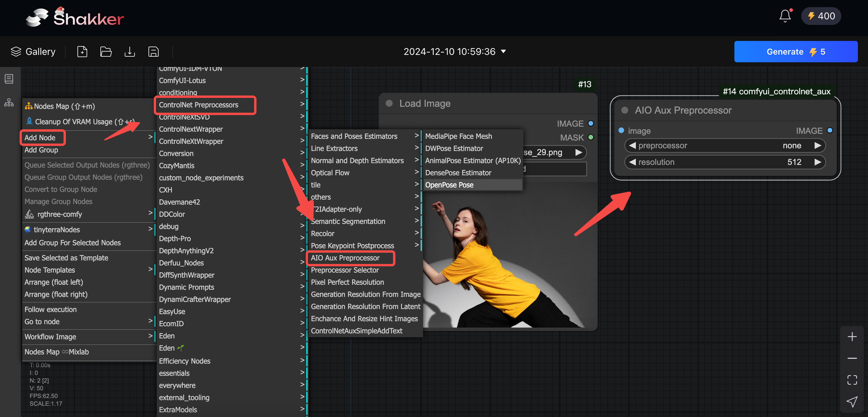Image resolution: width=868 pixels, height=417 pixels.
Task: Zoom in using the plus icon
Action: point(852,336)
